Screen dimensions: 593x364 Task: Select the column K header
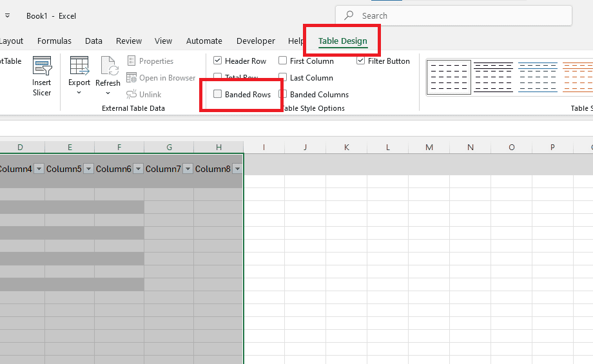tap(346, 148)
